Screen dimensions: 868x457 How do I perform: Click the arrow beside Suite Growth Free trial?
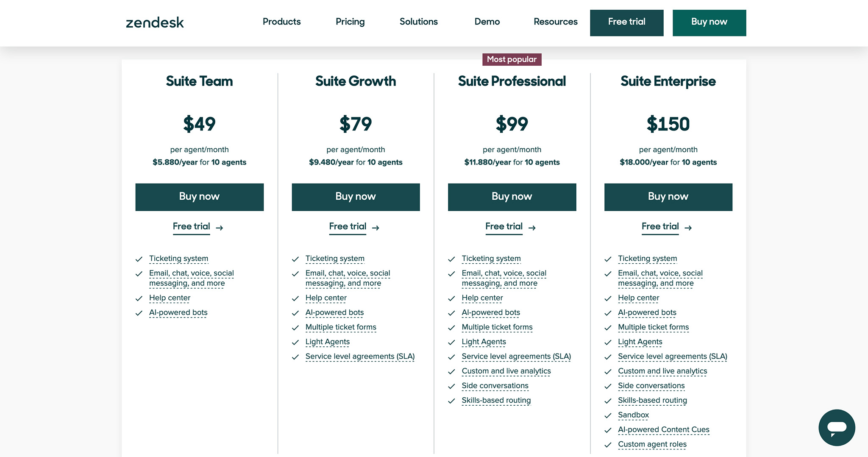click(376, 228)
